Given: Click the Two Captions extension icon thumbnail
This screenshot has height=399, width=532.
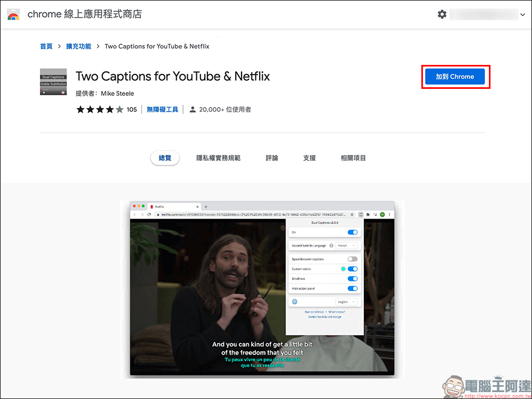Looking at the screenshot, I should point(53,82).
